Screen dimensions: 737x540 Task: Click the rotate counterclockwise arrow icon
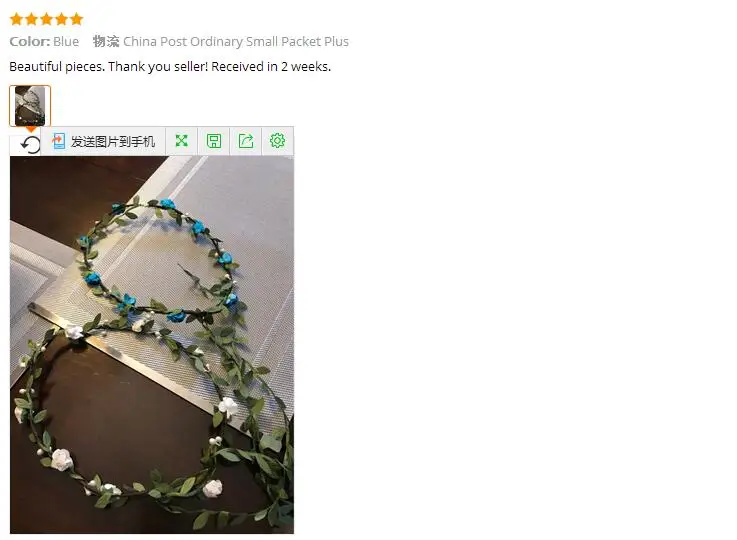coord(31,144)
